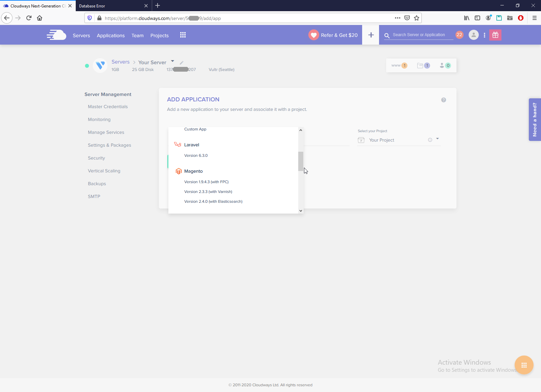This screenshot has width=541, height=392.
Task: Click the Refer & Get $20 link
Action: [x=339, y=35]
